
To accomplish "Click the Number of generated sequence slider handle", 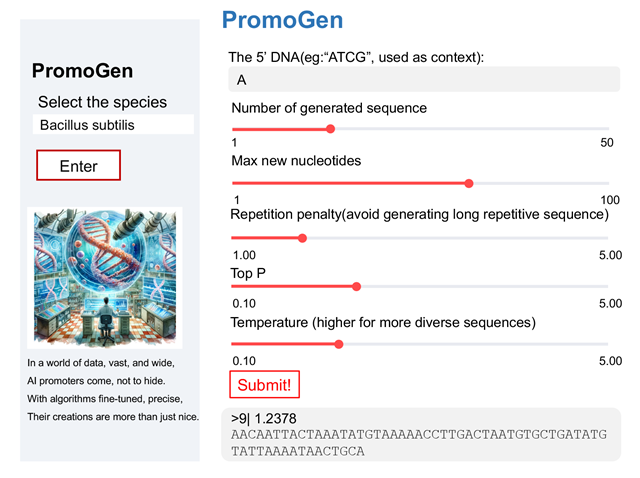I will point(331,128).
